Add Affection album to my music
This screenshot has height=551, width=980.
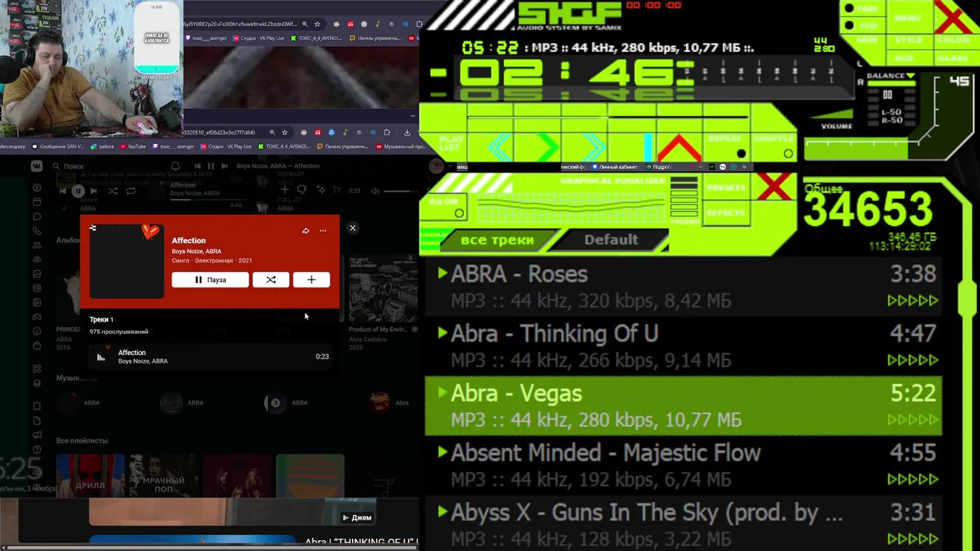pos(312,280)
